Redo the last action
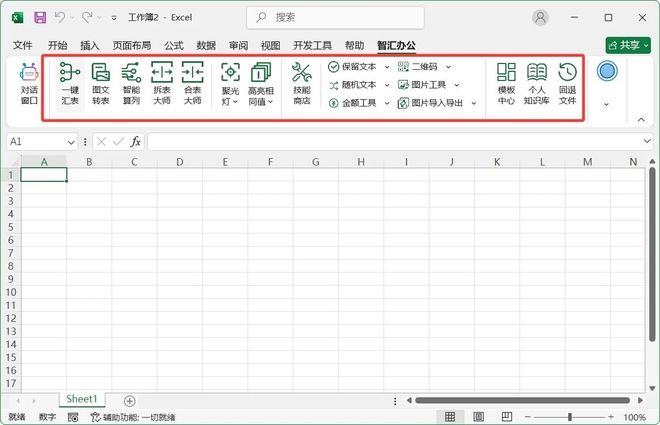This screenshot has width=660, height=425. (x=87, y=17)
